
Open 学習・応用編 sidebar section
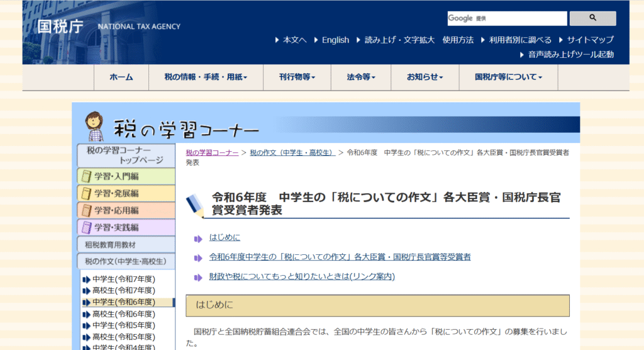(126, 210)
